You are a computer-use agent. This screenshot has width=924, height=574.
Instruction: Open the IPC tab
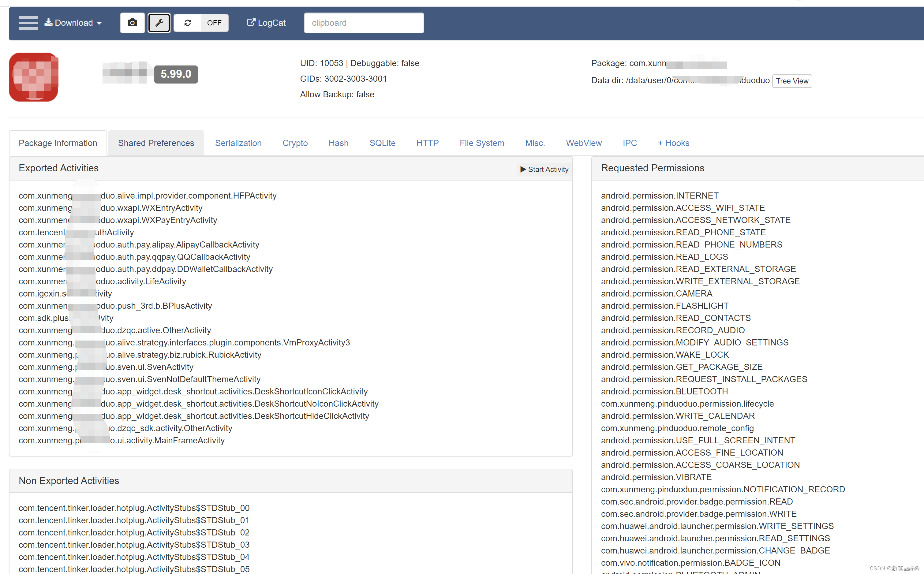point(629,143)
